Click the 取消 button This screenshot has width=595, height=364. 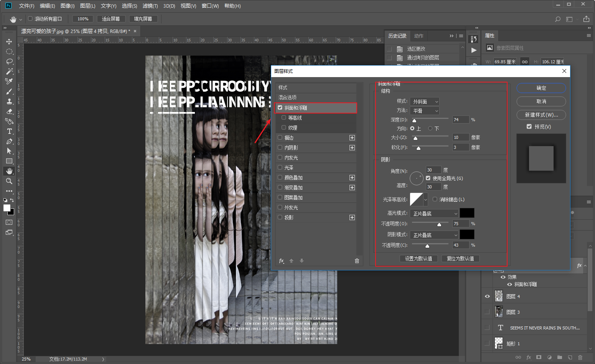541,102
